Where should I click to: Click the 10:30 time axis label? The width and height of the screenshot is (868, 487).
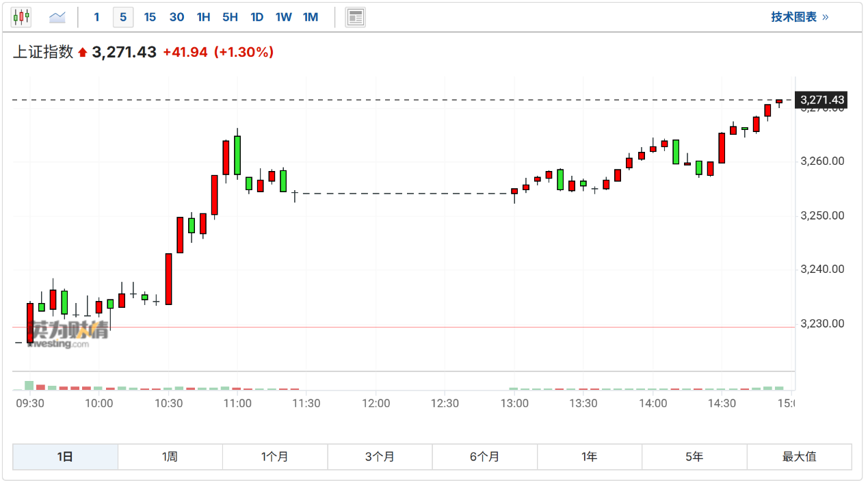click(168, 404)
